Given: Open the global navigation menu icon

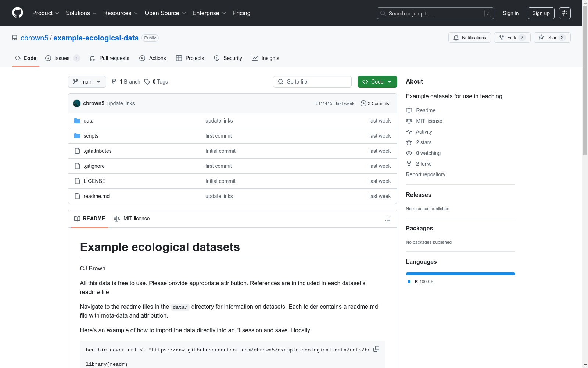Looking at the screenshot, I should coord(565,13).
